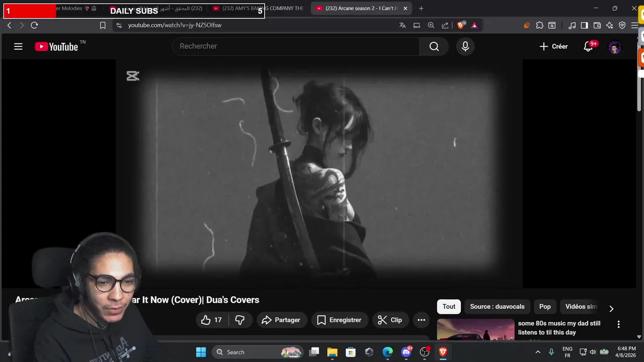Switch ENG FR input language

click(x=568, y=352)
